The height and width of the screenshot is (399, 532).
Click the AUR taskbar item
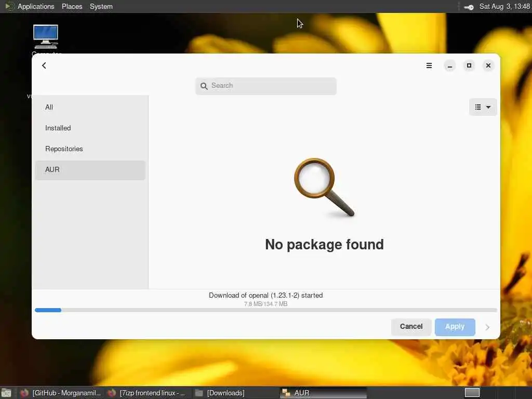tap(323, 393)
